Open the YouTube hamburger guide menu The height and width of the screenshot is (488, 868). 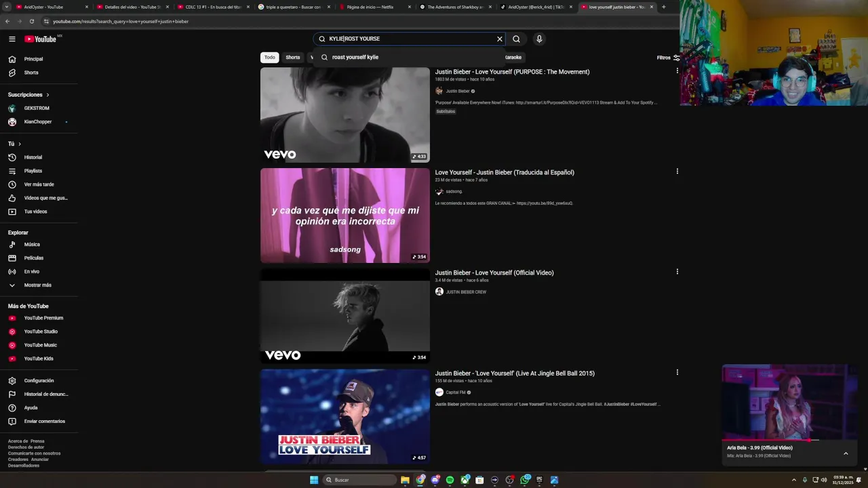[12, 39]
